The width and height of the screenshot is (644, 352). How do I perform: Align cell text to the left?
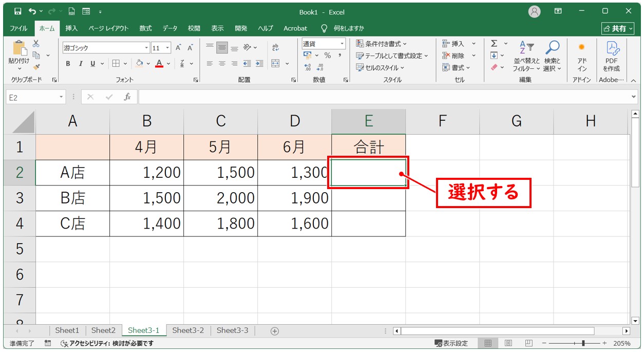[x=210, y=64]
